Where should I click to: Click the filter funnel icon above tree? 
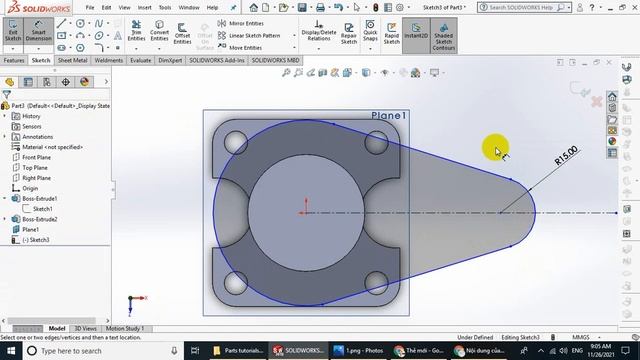7,95
